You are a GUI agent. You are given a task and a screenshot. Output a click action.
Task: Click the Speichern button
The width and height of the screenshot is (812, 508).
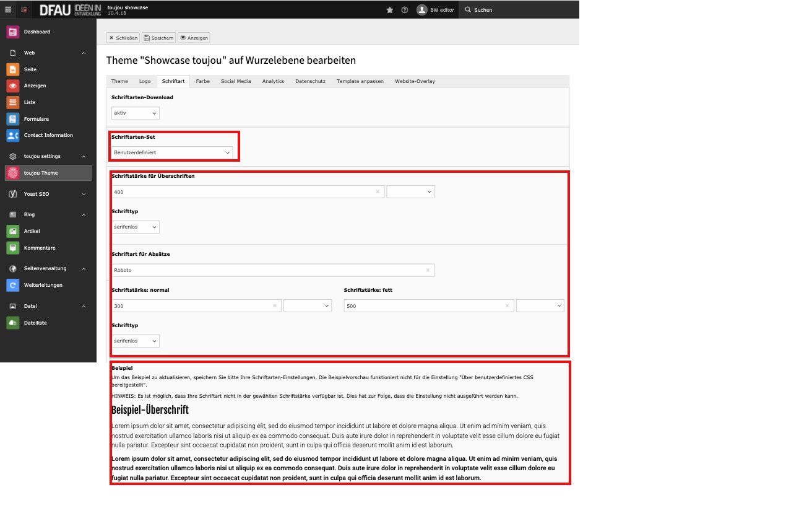click(158, 38)
